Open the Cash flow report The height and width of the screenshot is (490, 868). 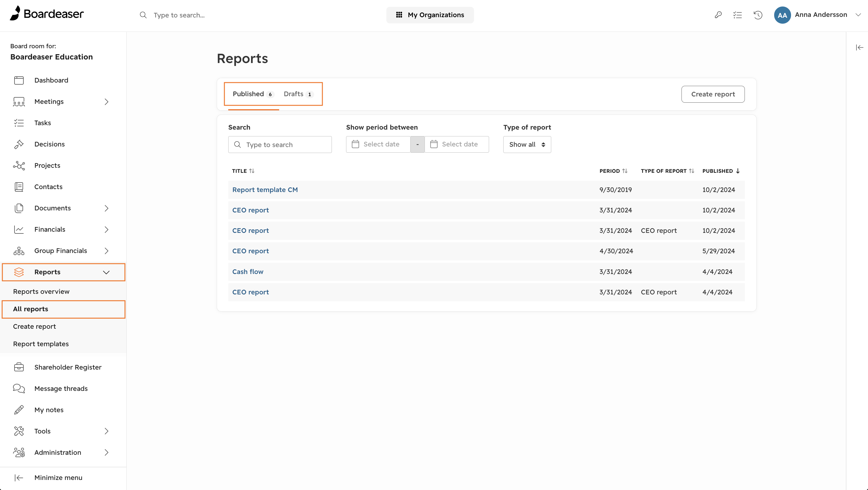coord(248,271)
